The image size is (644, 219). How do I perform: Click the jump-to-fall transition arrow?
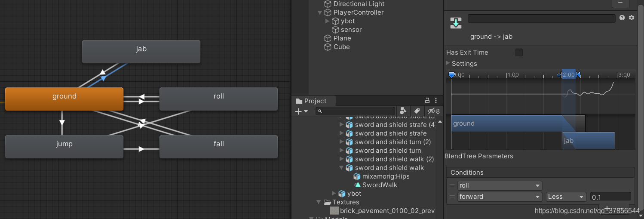141,149
